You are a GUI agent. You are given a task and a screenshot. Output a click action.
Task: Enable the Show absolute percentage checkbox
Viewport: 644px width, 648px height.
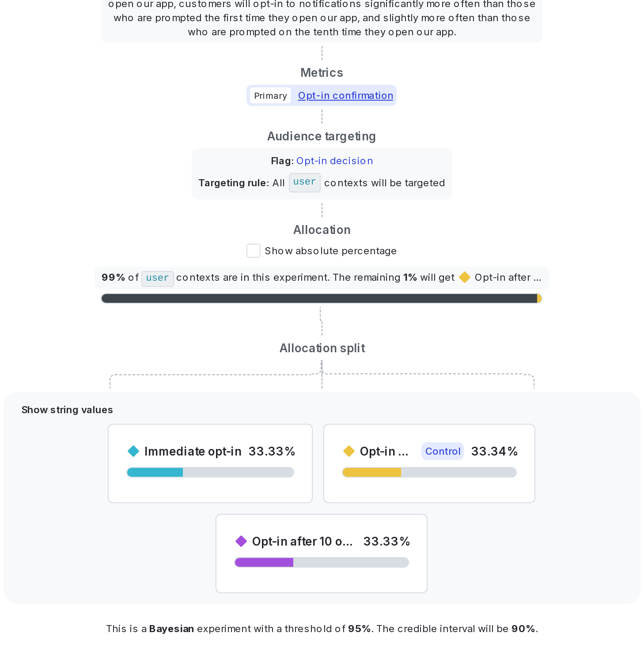point(253,250)
